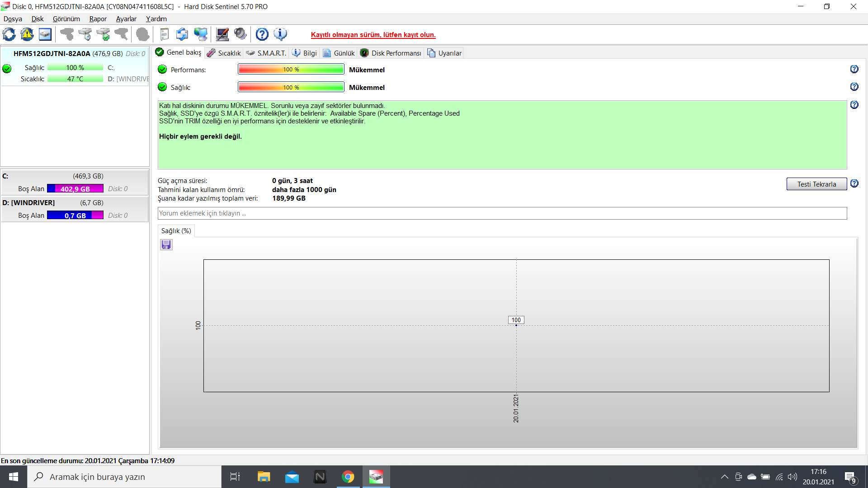Open the Ayarlar menu
Screen dimensions: 868x488
(x=126, y=19)
